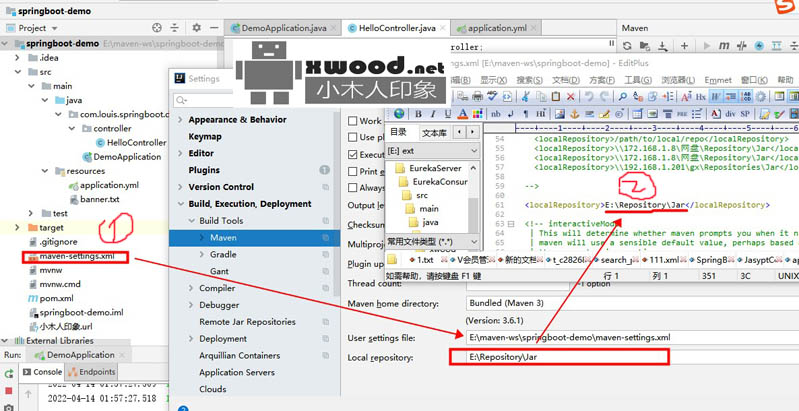Open the '[E:] ext' drive dropdown
The height and width of the screenshot is (411, 799).
pos(432,151)
